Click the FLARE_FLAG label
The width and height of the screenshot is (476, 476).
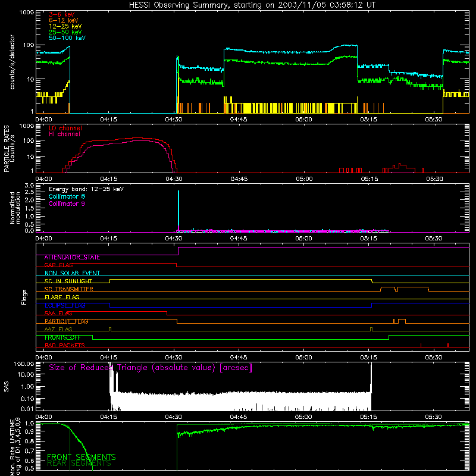[62, 297]
